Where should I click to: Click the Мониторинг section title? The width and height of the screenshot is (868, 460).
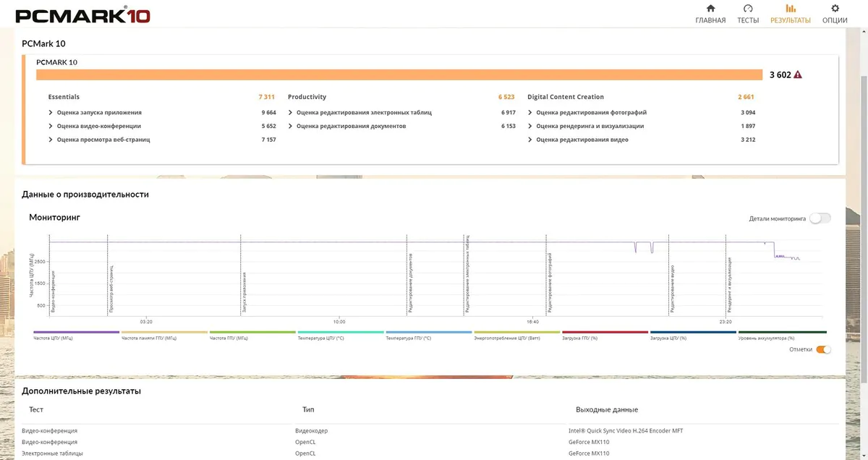pyautogui.click(x=54, y=217)
